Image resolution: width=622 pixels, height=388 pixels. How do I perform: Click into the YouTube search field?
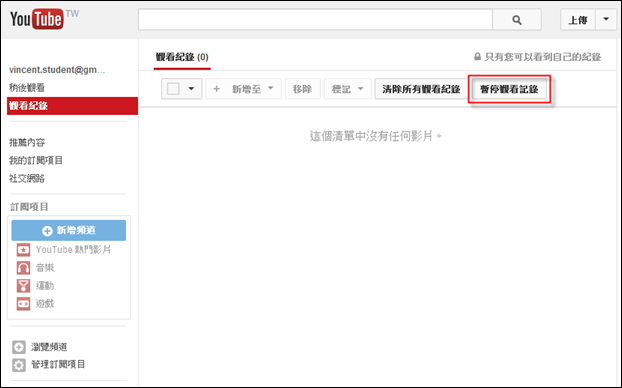coord(315,19)
